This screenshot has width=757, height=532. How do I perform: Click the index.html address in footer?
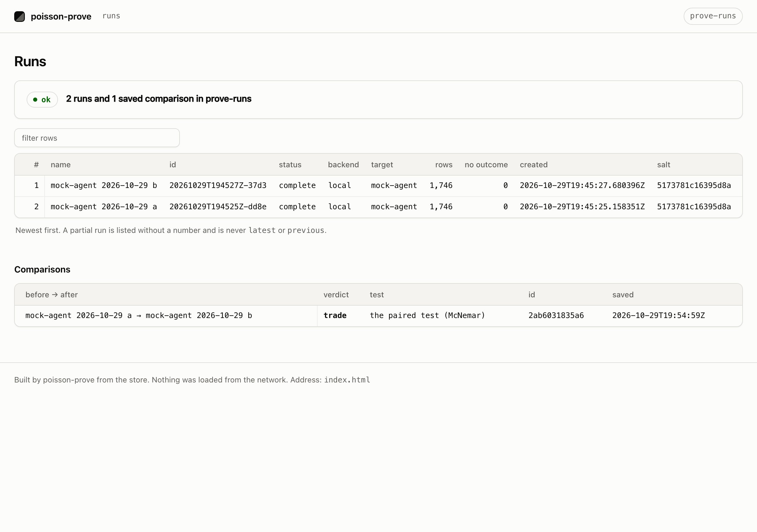pyautogui.click(x=347, y=380)
